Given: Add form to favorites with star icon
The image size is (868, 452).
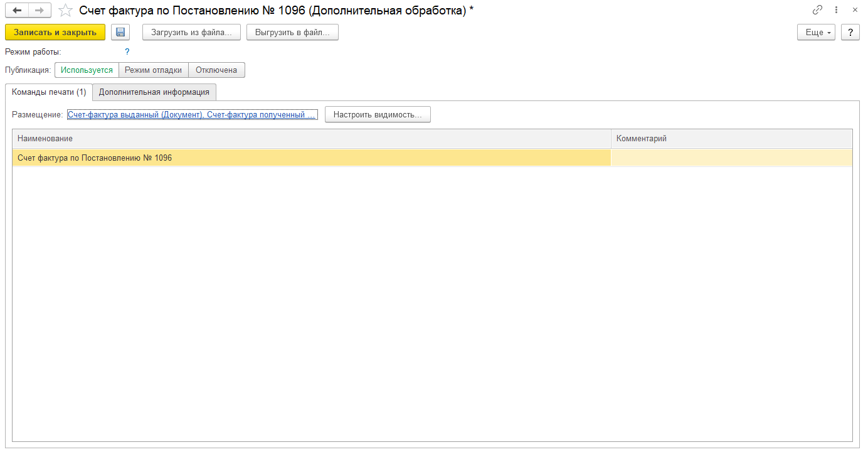Looking at the screenshot, I should coord(65,10).
